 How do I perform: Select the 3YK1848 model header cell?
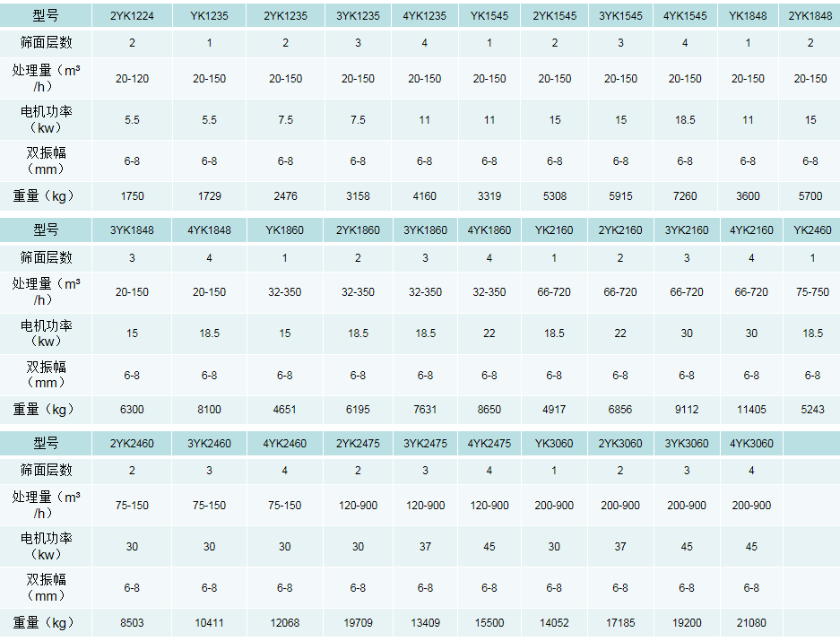coord(132,230)
